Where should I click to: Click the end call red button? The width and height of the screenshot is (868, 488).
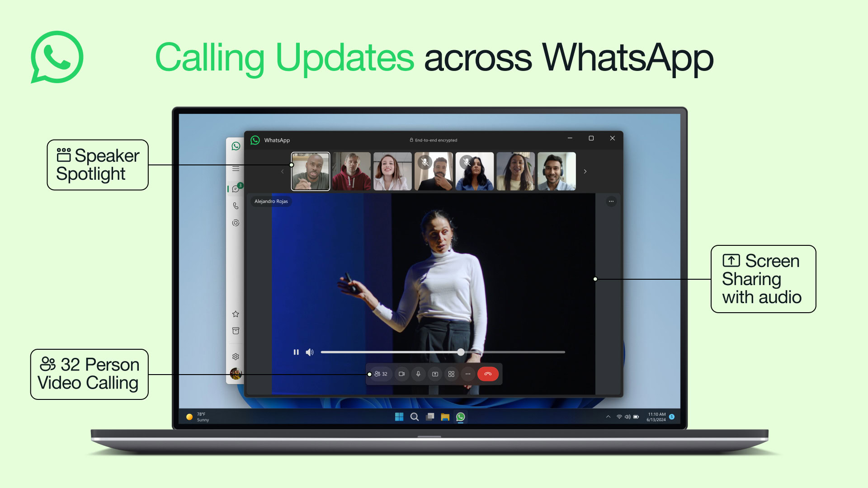(x=488, y=374)
